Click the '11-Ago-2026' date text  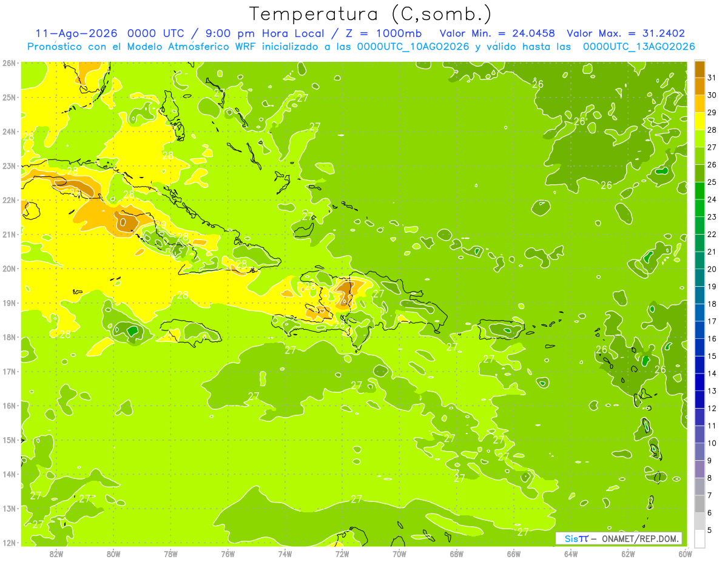pos(76,33)
